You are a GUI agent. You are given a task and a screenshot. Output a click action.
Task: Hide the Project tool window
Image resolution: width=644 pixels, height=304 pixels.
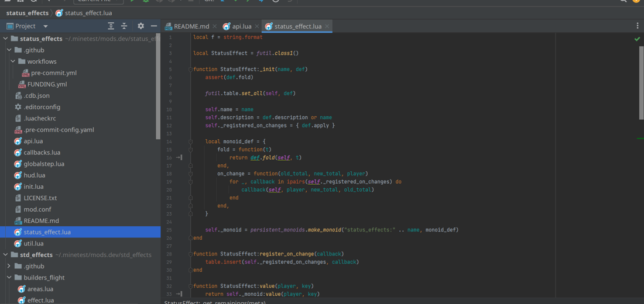154,26
